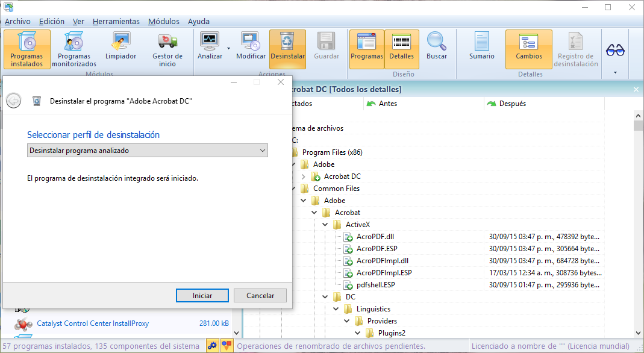
Task: Click the Buscar magnifier icon
Action: coord(437,42)
